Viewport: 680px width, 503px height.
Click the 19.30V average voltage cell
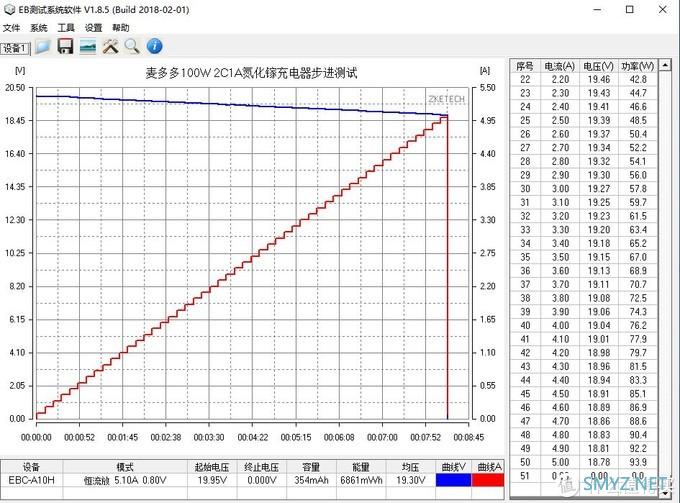click(410, 480)
